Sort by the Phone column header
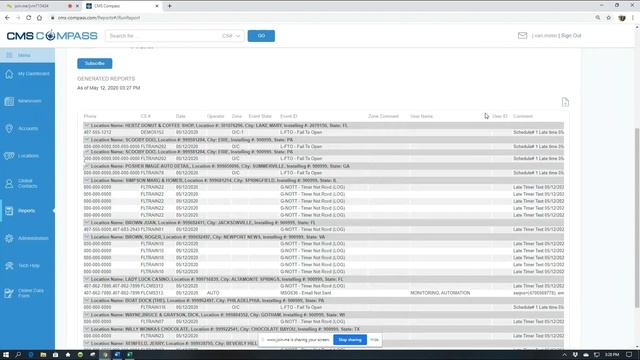 tap(90, 116)
